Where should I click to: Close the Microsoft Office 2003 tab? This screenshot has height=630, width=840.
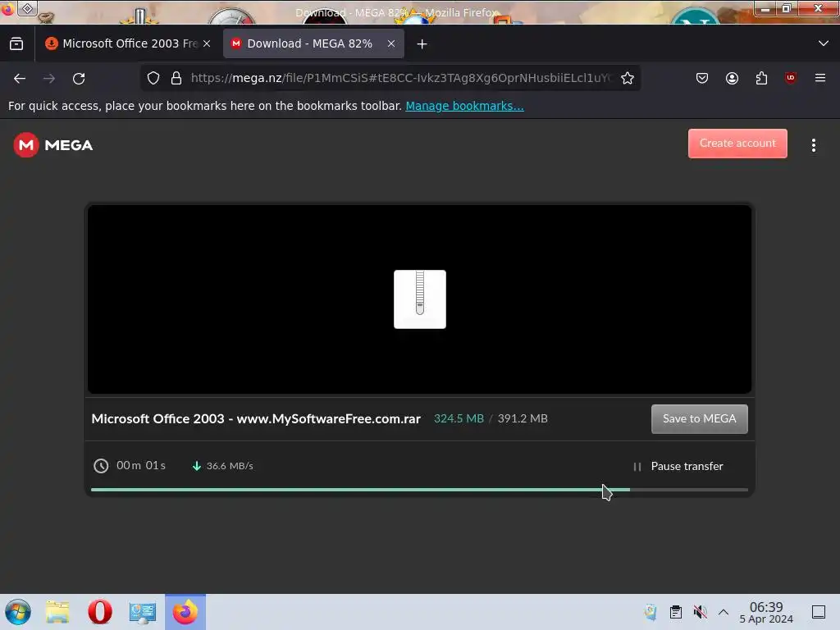click(x=207, y=44)
